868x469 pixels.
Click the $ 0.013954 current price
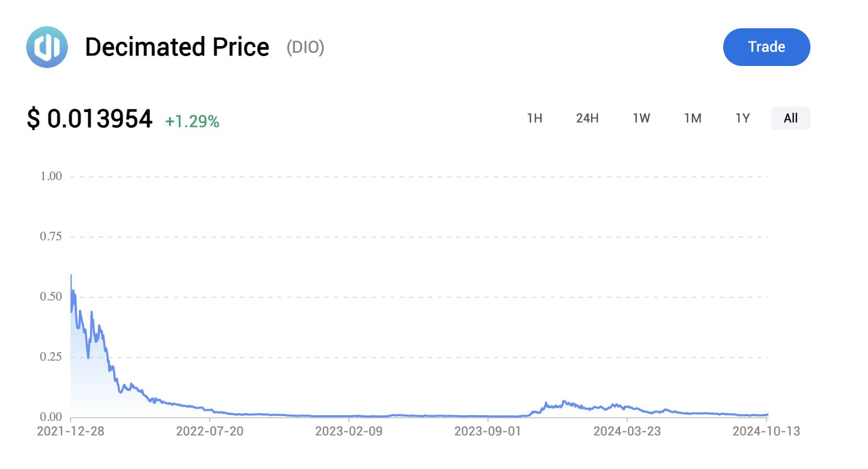point(89,119)
